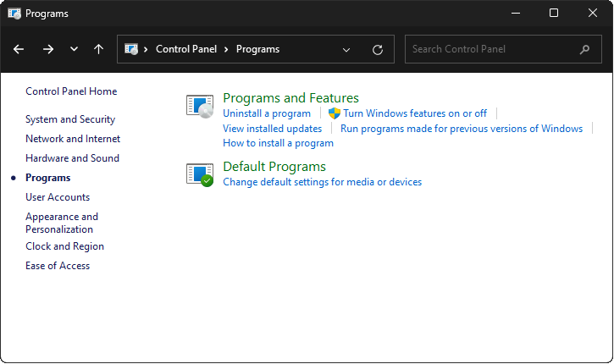Open Turn Windows features on or off
Image resolution: width=614 pixels, height=364 pixels.
click(x=415, y=113)
